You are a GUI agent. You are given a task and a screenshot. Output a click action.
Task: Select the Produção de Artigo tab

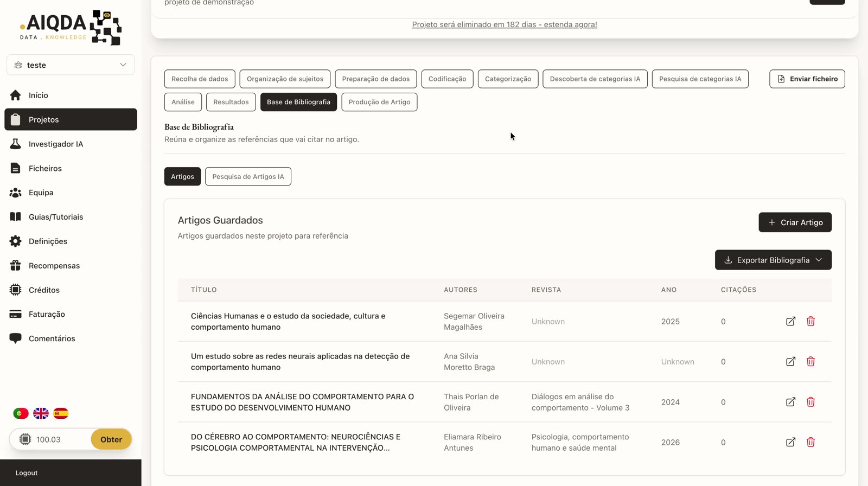point(379,102)
